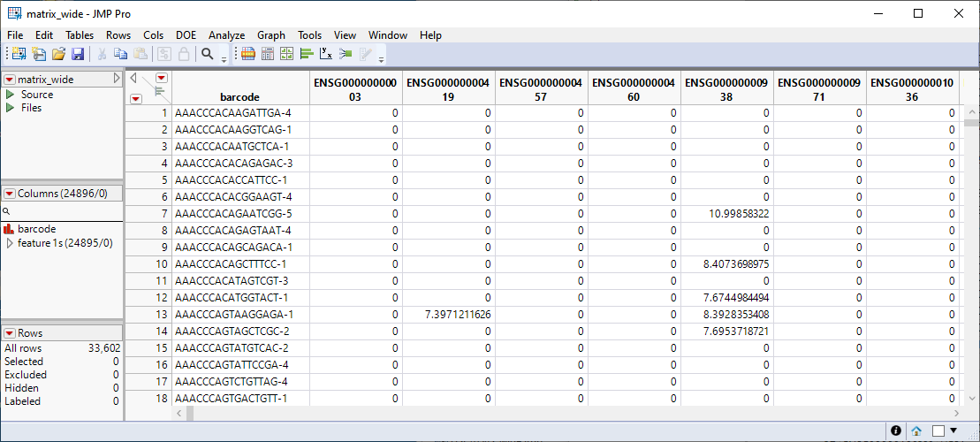
Task: Open the Help menu
Action: pos(430,35)
